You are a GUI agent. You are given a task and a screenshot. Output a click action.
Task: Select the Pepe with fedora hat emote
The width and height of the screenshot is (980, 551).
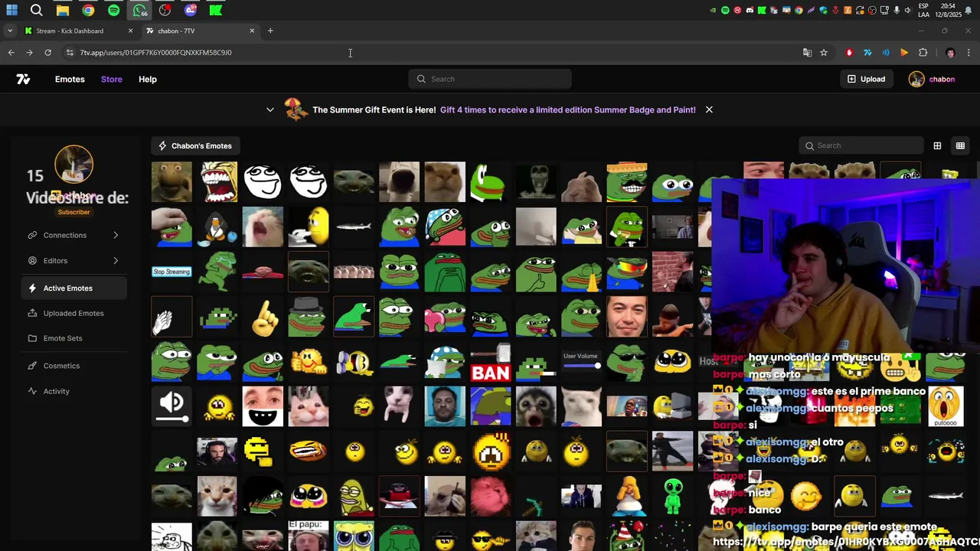click(309, 317)
